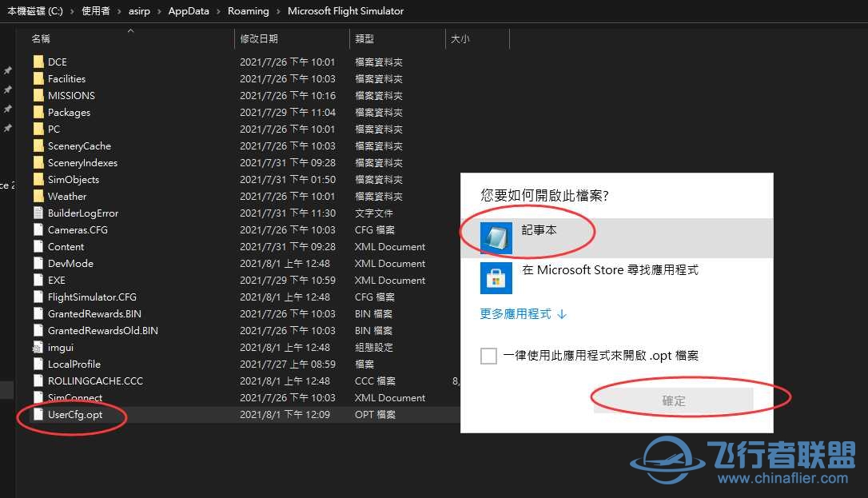
Task: Go to Roaming breadcrumb
Action: click(248, 11)
